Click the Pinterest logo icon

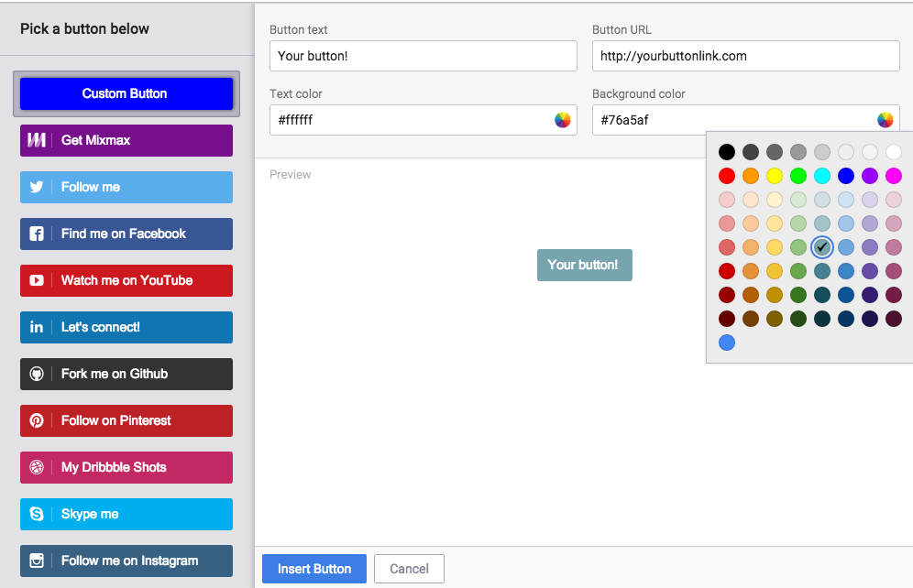click(37, 420)
